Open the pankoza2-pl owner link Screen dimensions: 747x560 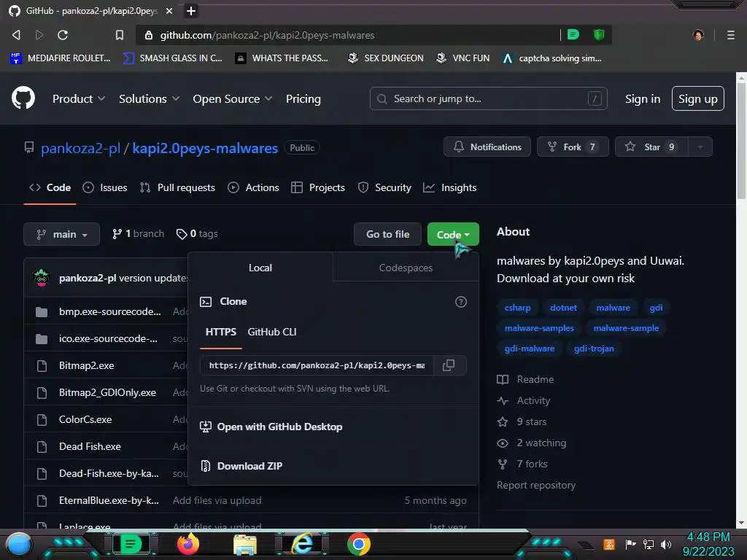click(80, 148)
